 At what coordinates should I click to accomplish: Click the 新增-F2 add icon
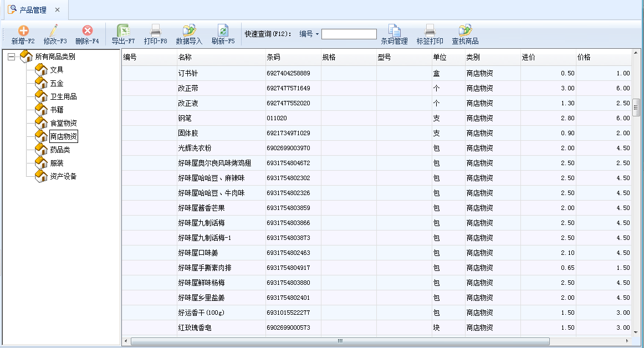[23, 31]
